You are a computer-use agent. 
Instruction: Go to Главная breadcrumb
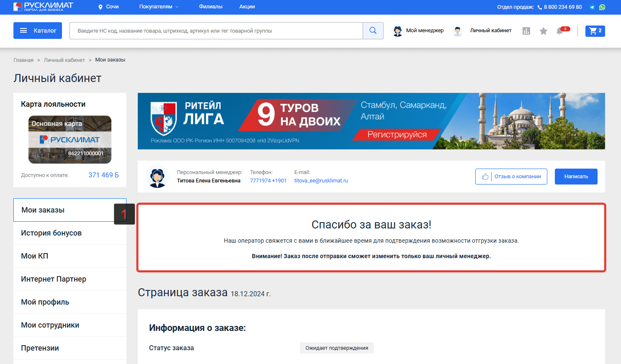[x=23, y=60]
